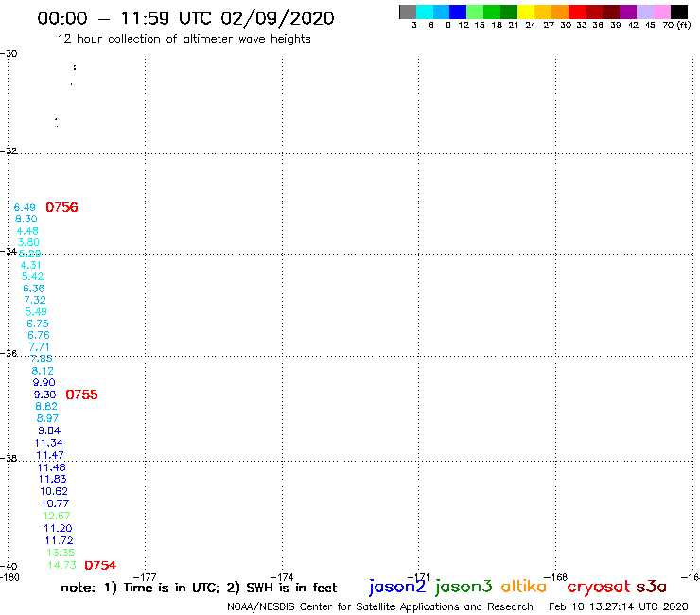Click the green 12.67 wave height
Image resolution: width=700 pixels, height=615 pixels.
coord(57,516)
